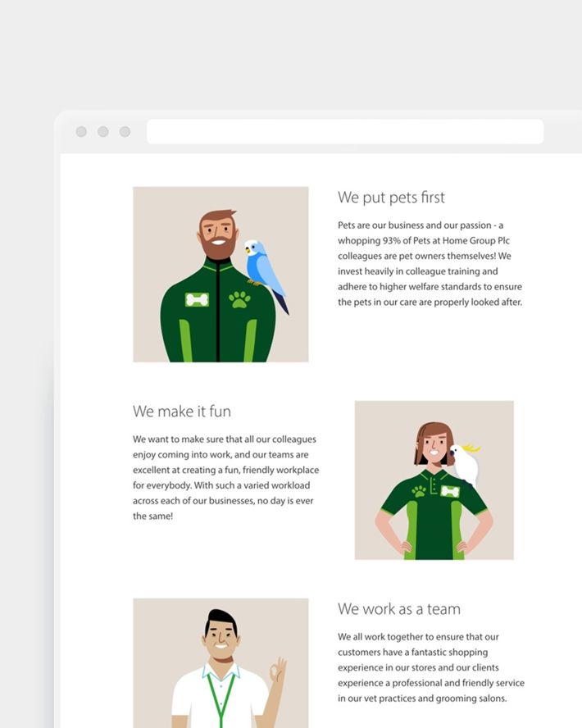
Task: Click the bone badge on the woman's polo
Action: 450,491
